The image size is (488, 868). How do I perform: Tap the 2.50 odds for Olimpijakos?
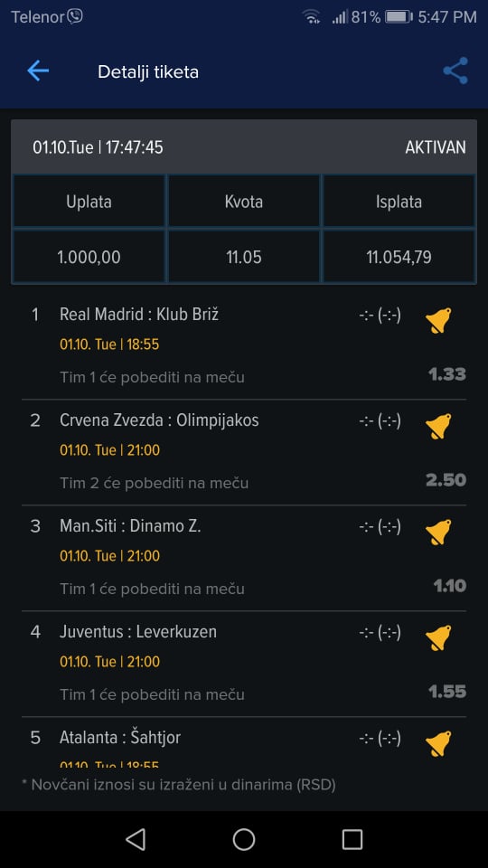pos(446,480)
